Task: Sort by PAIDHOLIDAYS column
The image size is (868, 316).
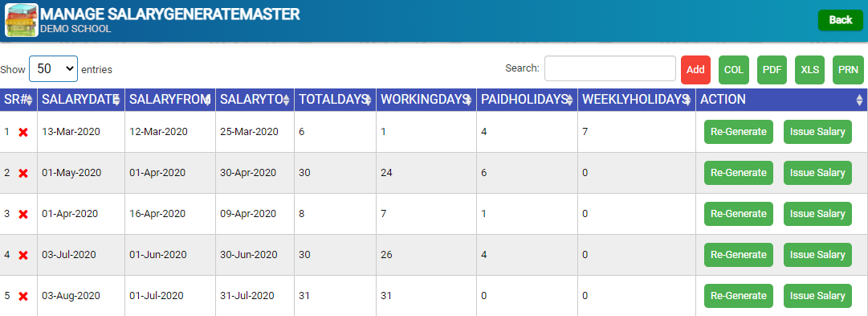Action: pyautogui.click(x=527, y=100)
